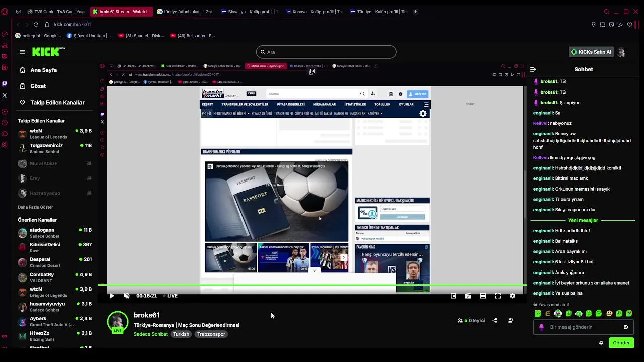Open pellegrini Google bookmark
The height and width of the screenshot is (362, 644).
click(38, 36)
